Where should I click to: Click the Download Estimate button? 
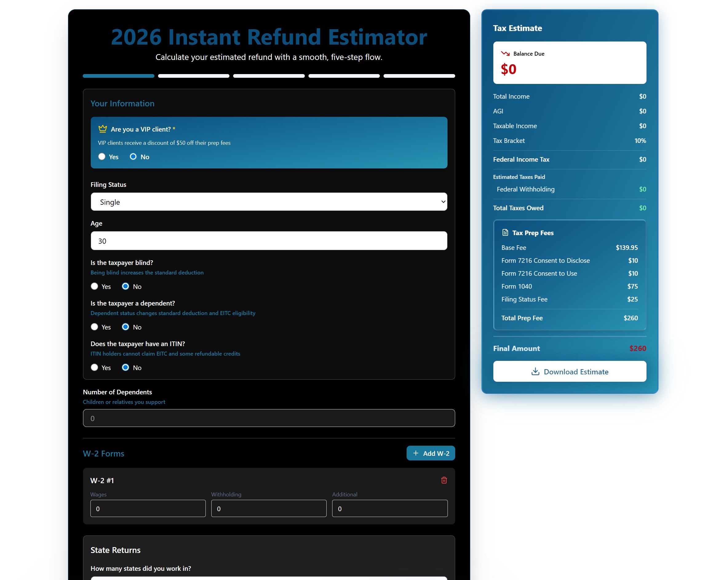click(569, 372)
